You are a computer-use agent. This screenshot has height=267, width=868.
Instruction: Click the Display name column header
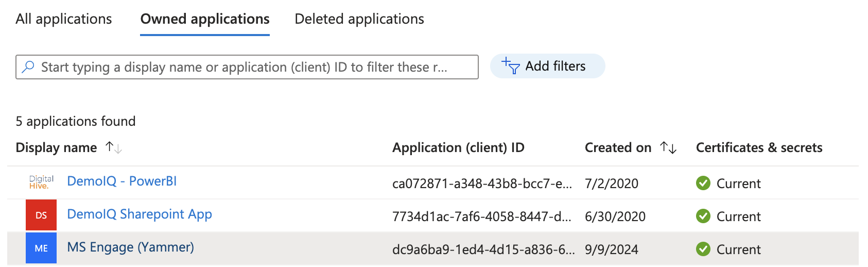click(56, 147)
